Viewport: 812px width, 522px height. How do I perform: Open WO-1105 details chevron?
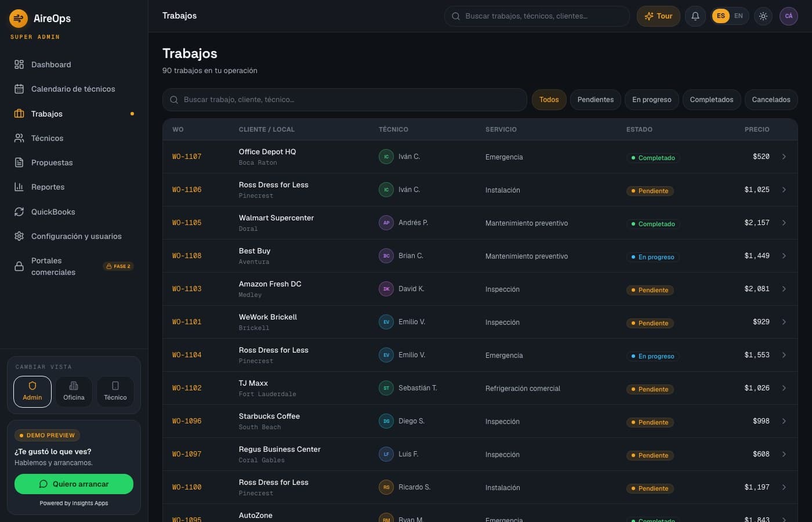click(784, 223)
